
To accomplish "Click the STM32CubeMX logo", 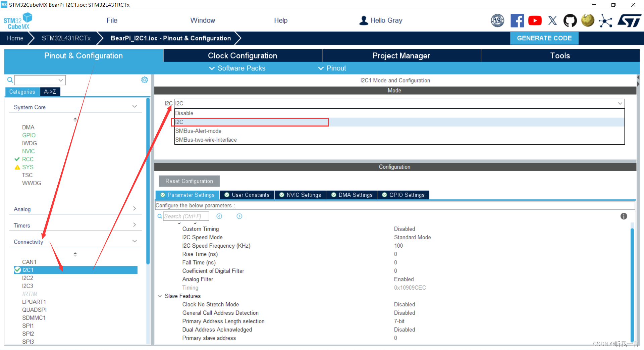I will pyautogui.click(x=18, y=21).
